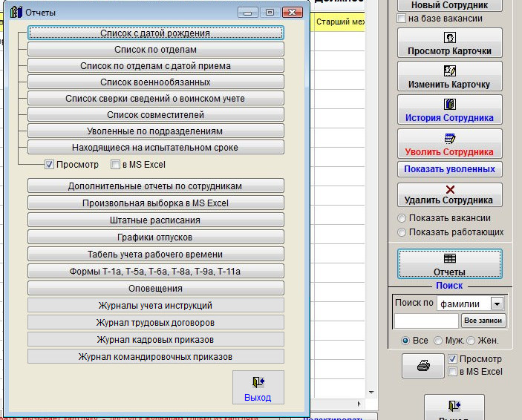Viewport: 522px width, 420px height.
Task: Open Список по отделам report
Action: [x=155, y=49]
